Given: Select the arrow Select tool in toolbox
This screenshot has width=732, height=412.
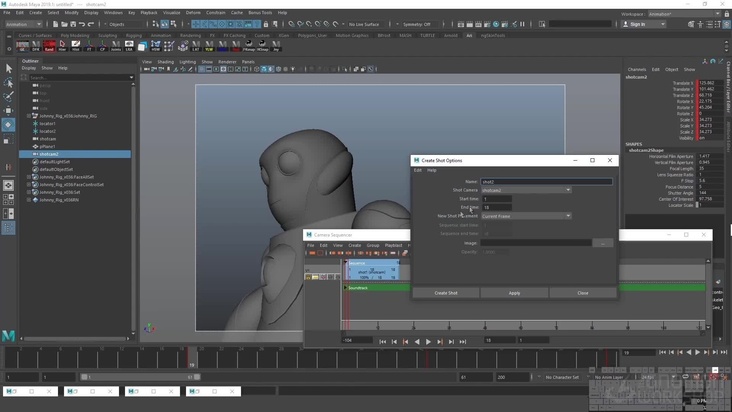Looking at the screenshot, I should 8,69.
